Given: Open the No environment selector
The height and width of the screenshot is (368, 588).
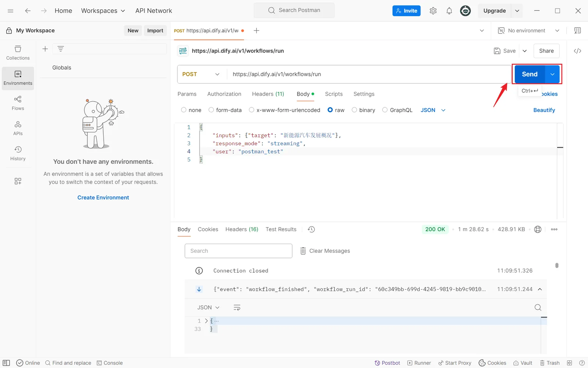Looking at the screenshot, I should point(528,31).
